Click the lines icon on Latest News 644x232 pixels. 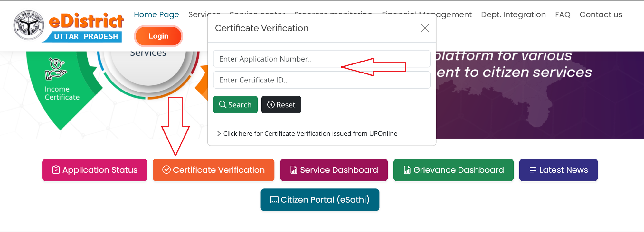(533, 170)
